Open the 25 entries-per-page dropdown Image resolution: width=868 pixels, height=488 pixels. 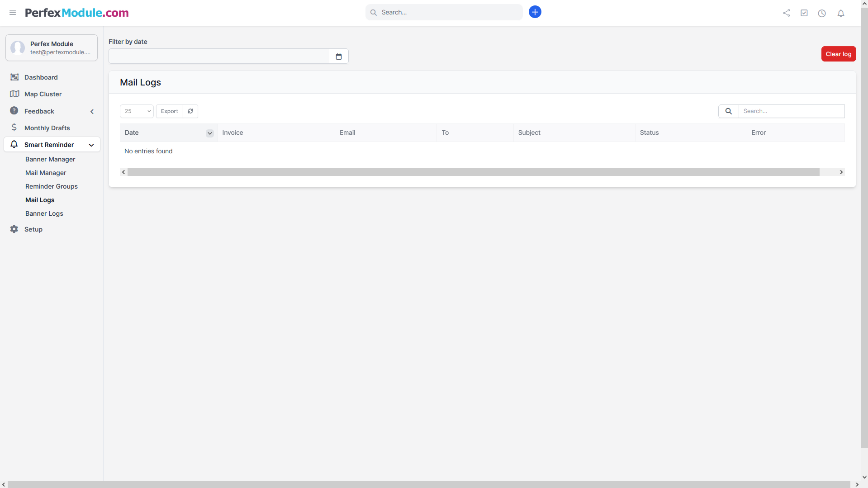pos(137,111)
